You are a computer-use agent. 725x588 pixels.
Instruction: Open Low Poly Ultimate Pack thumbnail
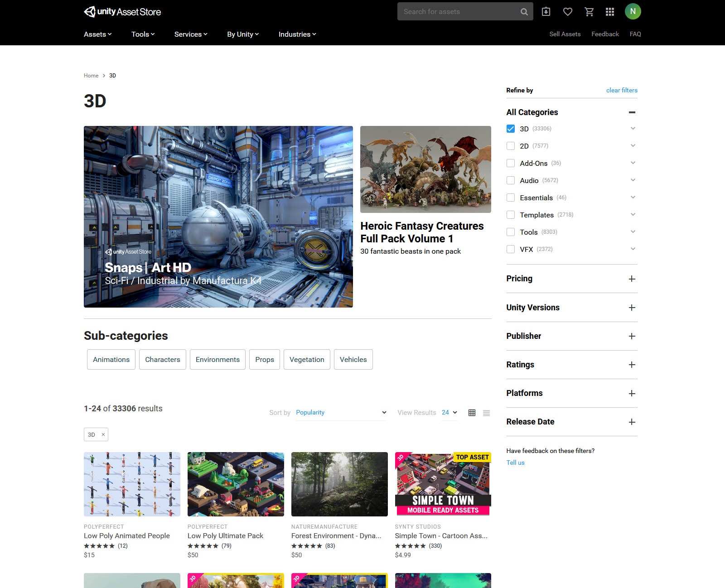(236, 484)
